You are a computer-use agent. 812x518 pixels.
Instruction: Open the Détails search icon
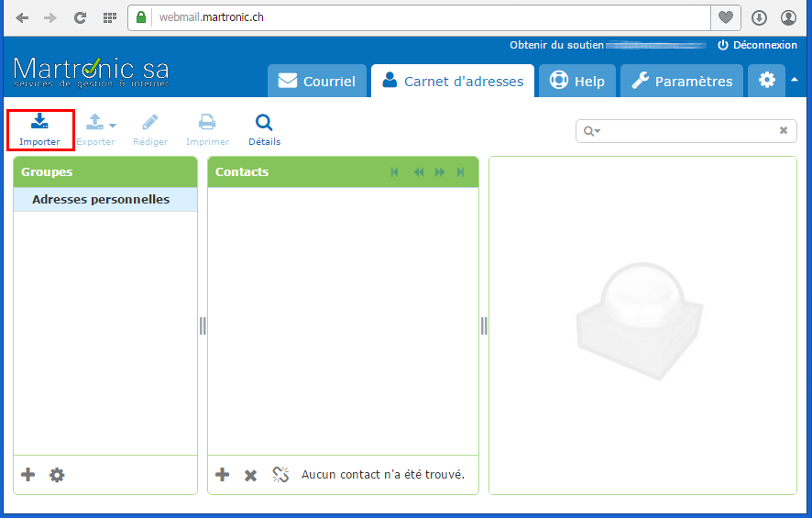tap(264, 129)
